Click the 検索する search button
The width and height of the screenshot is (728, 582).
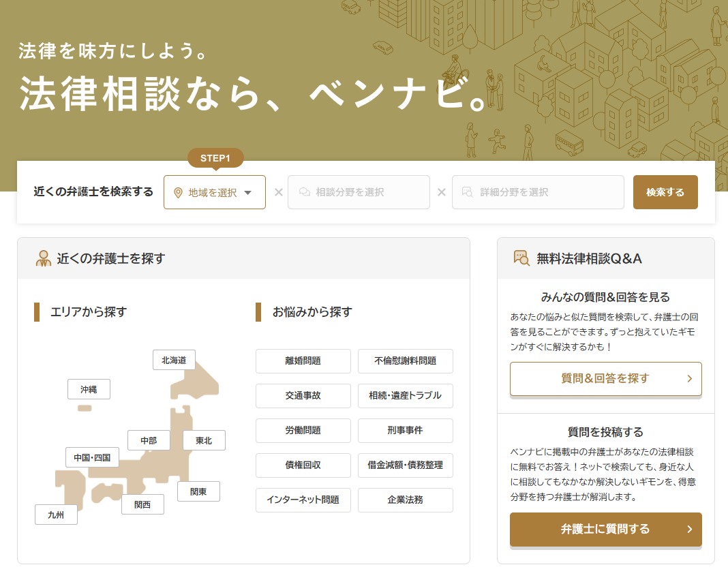(x=665, y=192)
